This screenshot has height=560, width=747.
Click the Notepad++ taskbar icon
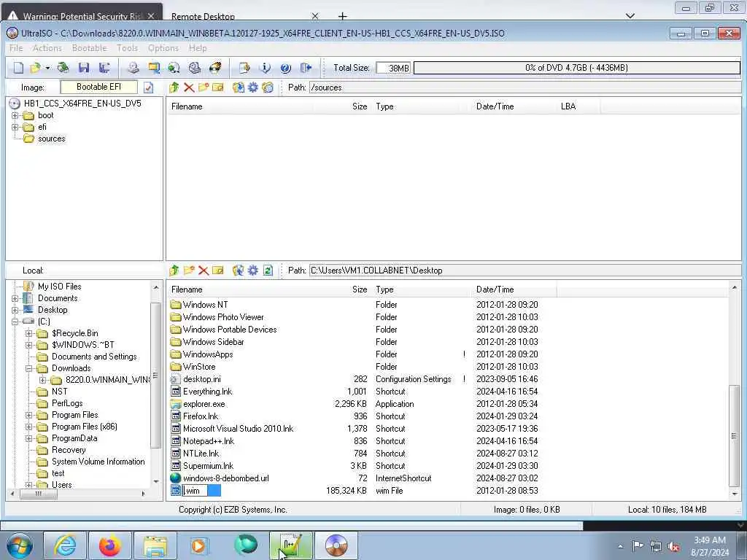click(x=290, y=545)
